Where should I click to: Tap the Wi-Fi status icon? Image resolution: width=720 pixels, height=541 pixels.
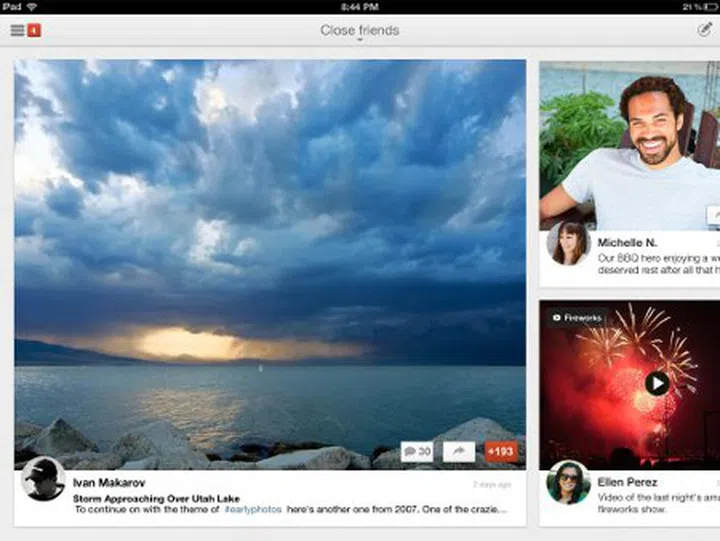(x=32, y=6)
